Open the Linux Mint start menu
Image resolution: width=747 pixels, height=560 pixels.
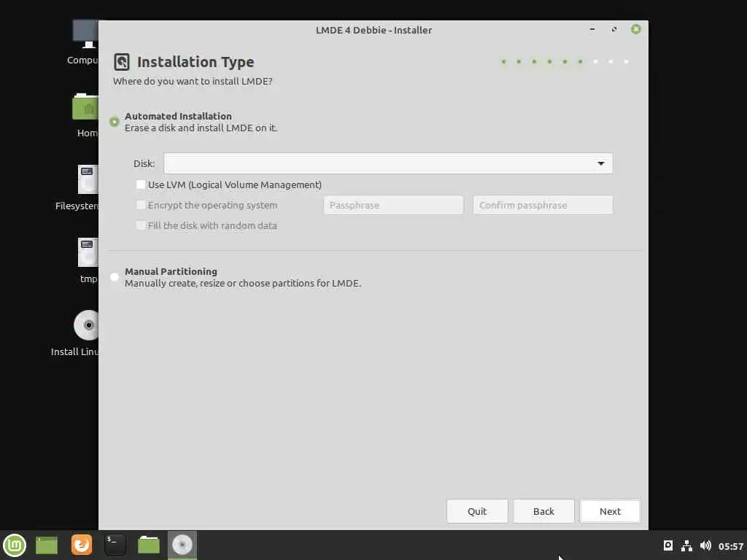click(15, 545)
